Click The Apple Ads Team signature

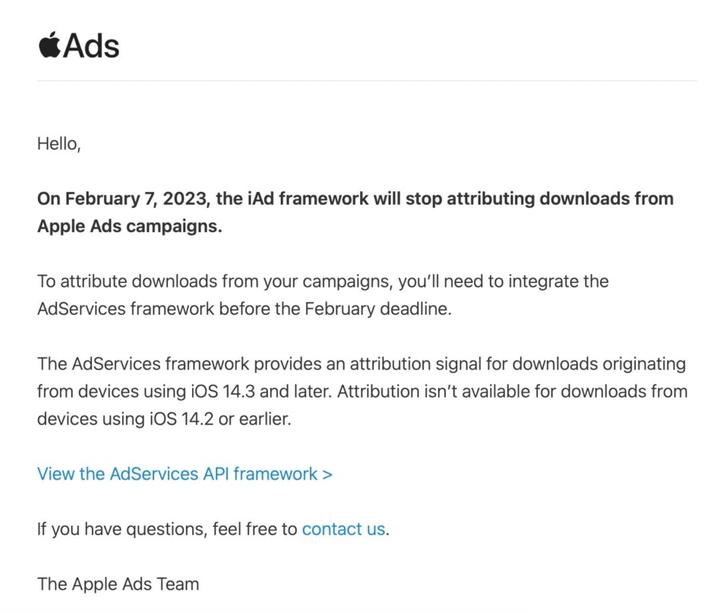coord(118,584)
